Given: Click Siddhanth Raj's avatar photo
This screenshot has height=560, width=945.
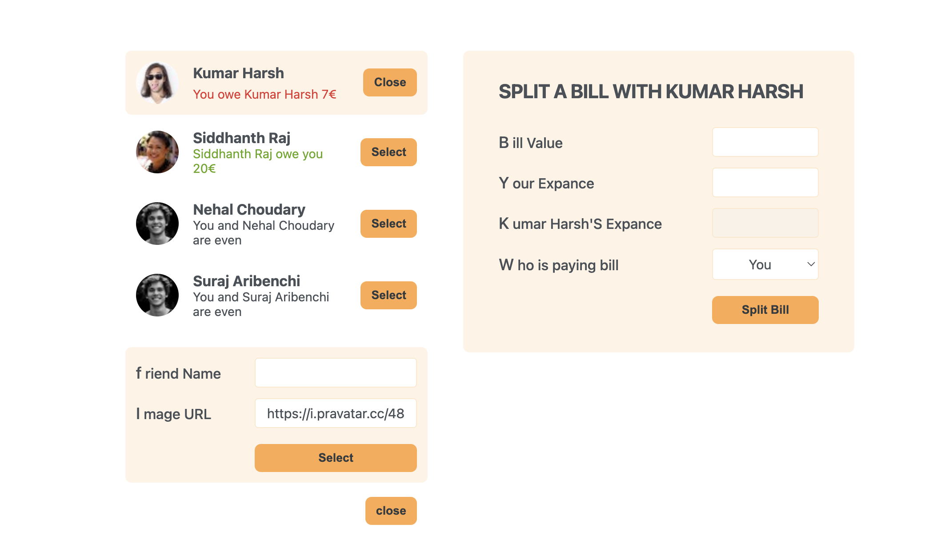Looking at the screenshot, I should click(157, 152).
